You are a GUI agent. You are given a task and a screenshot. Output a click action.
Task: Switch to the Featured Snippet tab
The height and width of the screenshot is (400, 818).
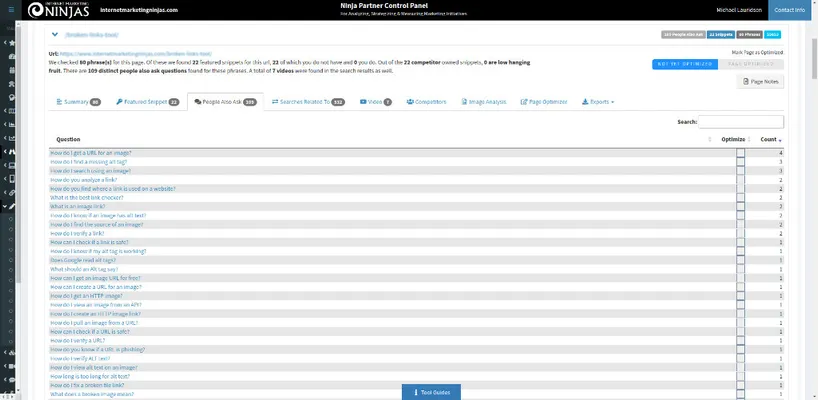pos(147,101)
